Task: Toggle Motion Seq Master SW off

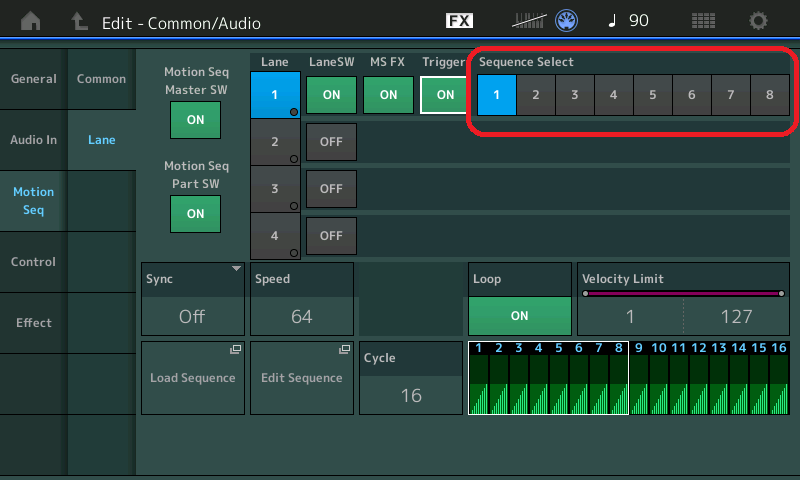Action: point(195,119)
